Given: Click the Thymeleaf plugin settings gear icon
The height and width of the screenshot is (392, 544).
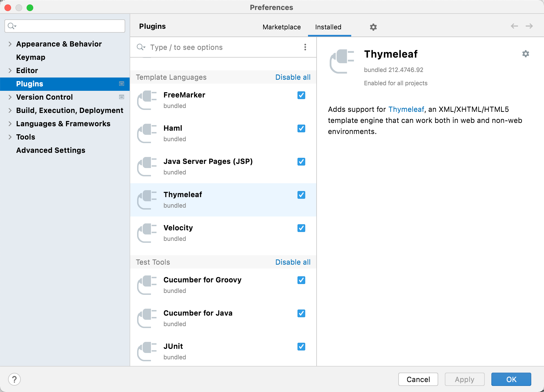Looking at the screenshot, I should pos(526,54).
